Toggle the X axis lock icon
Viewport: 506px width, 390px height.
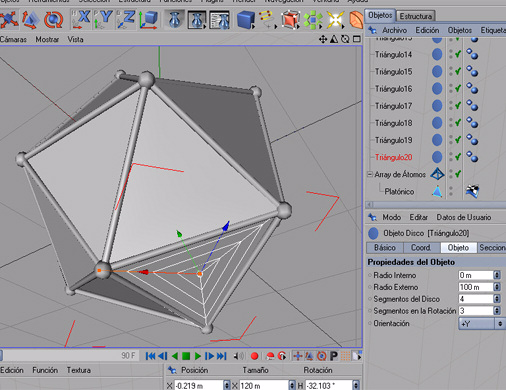(x=81, y=19)
